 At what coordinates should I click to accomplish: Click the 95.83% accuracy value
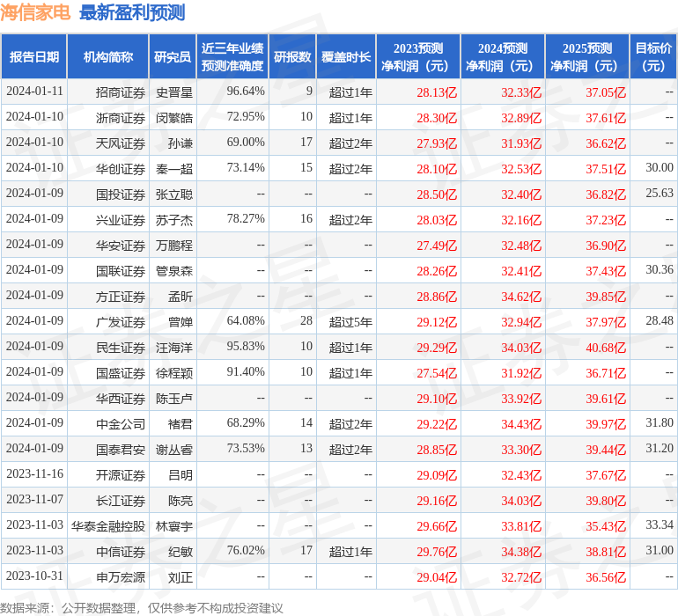click(x=246, y=346)
